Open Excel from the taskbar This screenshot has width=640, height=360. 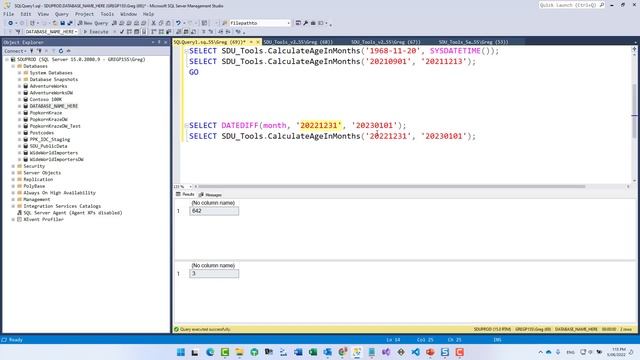313,352
